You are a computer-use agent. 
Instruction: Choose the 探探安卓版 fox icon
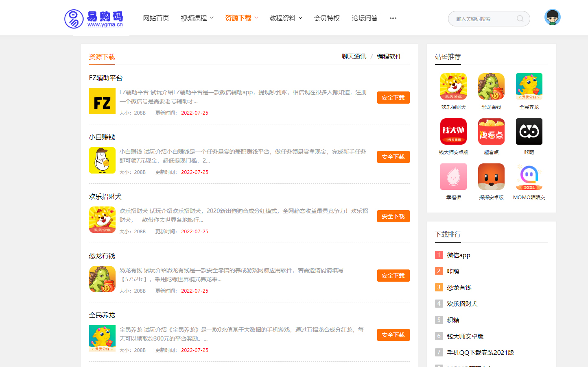click(x=491, y=176)
